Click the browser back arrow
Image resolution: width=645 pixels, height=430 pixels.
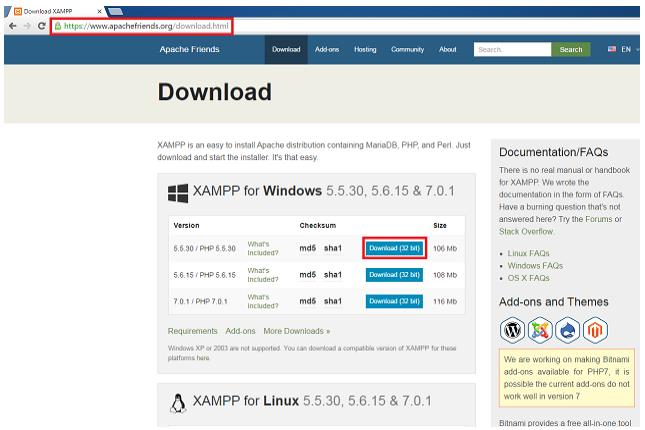coord(13,26)
